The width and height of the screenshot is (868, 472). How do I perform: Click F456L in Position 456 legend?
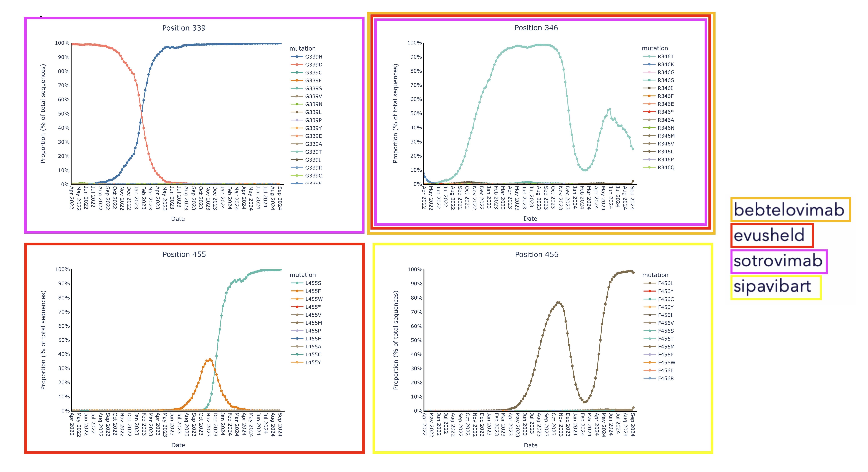click(659, 283)
